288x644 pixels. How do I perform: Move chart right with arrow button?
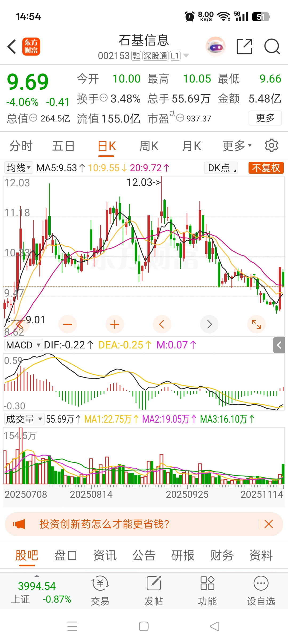(209, 324)
